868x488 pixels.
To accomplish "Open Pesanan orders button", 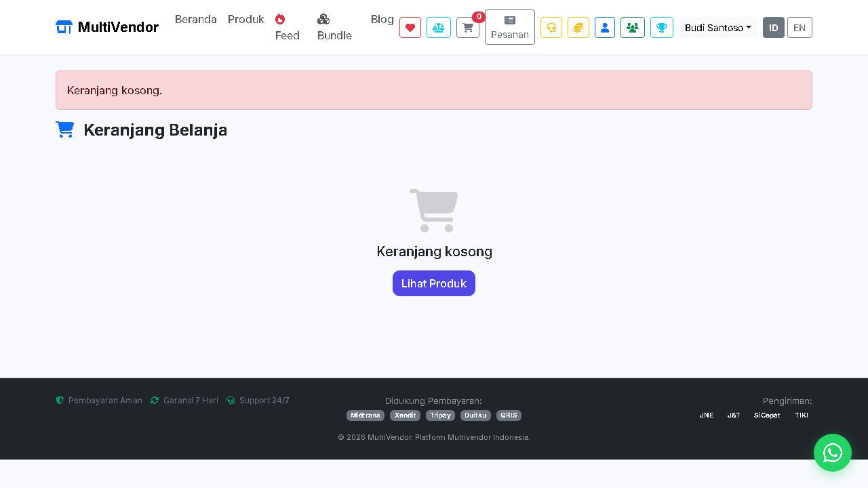I will point(510,27).
